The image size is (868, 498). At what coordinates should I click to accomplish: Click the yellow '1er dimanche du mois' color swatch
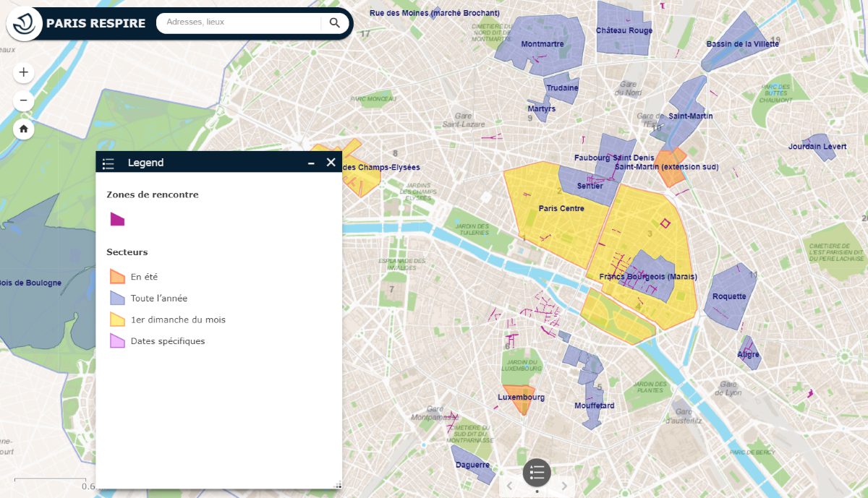[118, 319]
